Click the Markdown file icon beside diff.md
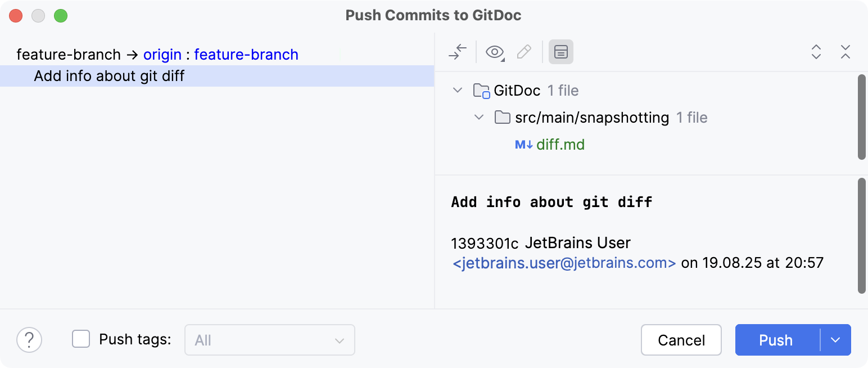The image size is (868, 368). 523,145
